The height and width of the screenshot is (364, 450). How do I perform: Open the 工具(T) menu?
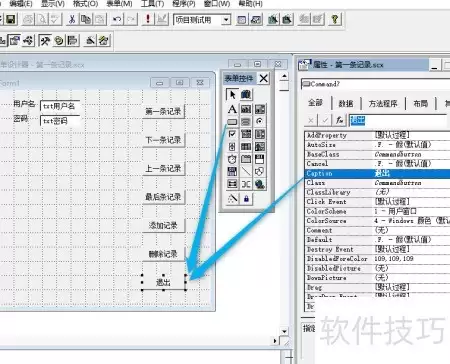[x=152, y=4]
